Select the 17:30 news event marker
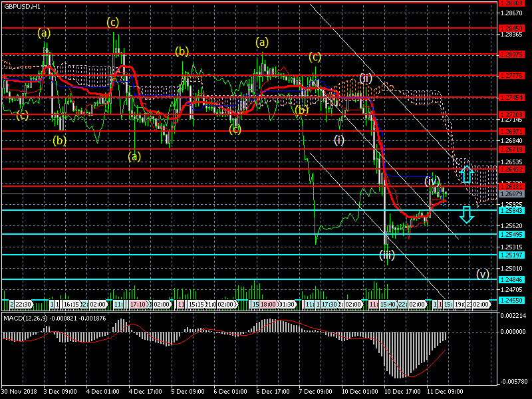The image size is (532, 399). point(329,305)
